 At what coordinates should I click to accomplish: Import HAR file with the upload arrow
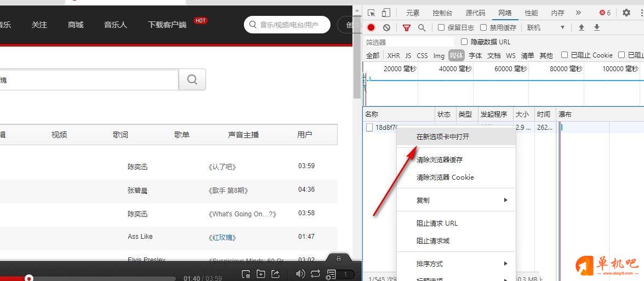point(581,27)
